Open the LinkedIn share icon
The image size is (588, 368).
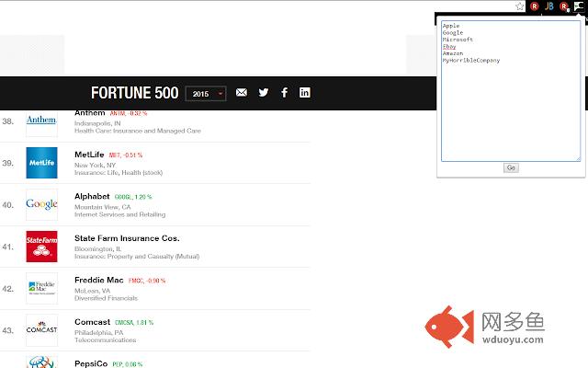click(305, 93)
